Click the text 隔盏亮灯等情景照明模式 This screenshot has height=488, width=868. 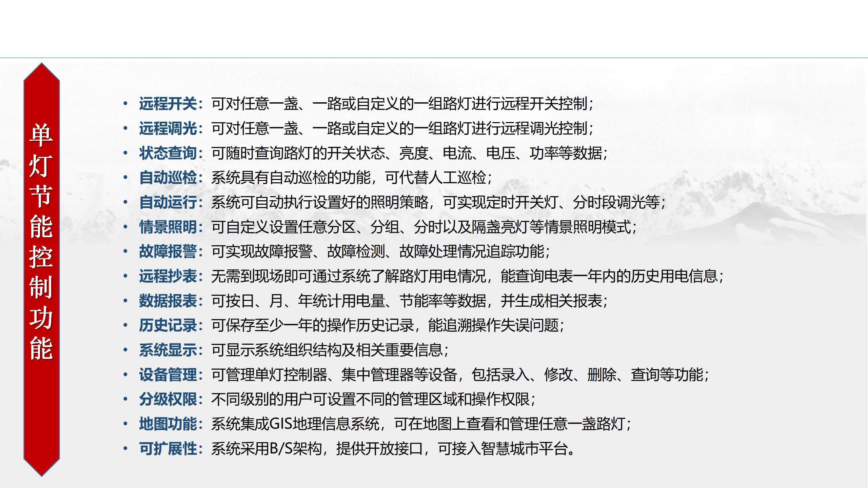(x=551, y=227)
